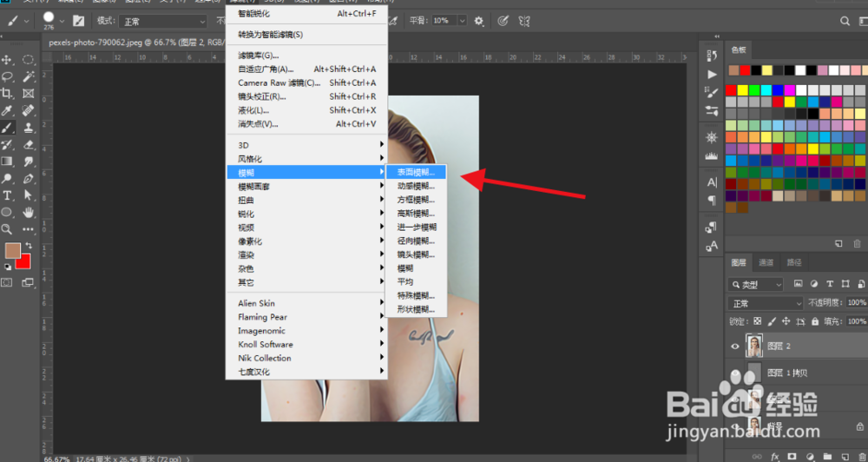Click the red background color swatch
Screen dimensions: 868x462
click(x=24, y=263)
